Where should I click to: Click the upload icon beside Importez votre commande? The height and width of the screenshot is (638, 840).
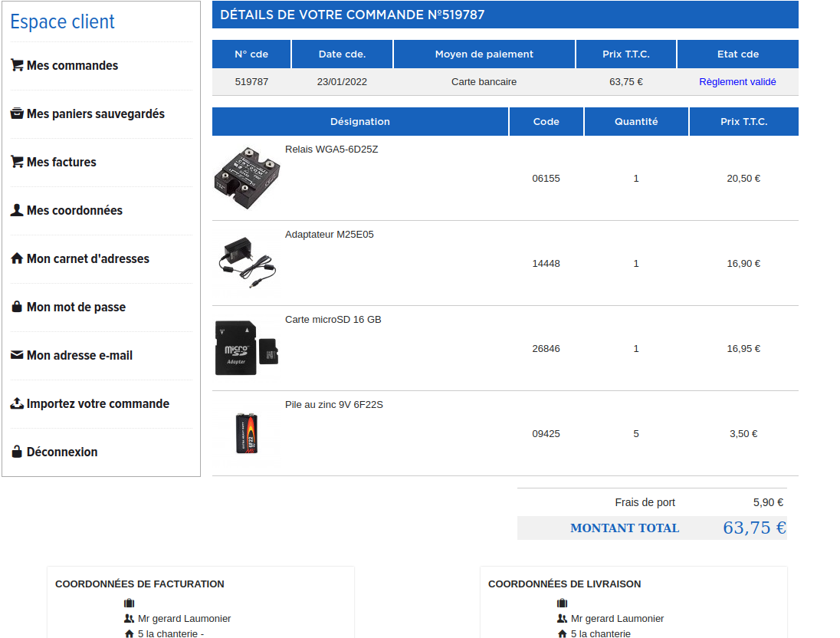pos(17,403)
